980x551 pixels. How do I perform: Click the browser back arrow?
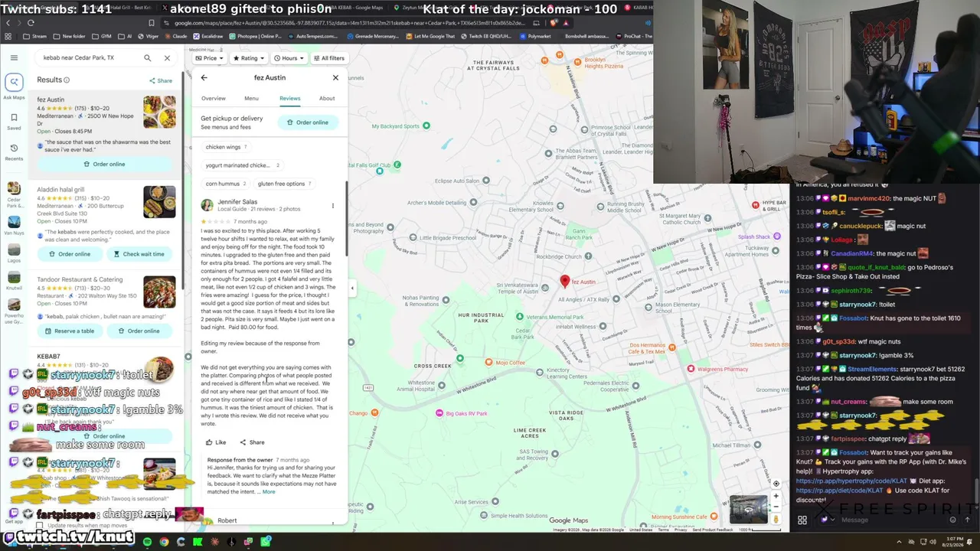pos(8,23)
